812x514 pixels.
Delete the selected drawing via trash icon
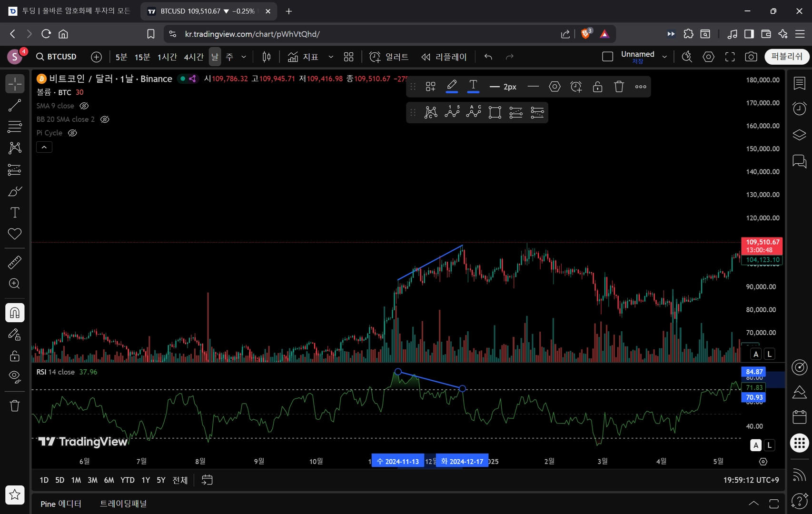[x=619, y=87]
